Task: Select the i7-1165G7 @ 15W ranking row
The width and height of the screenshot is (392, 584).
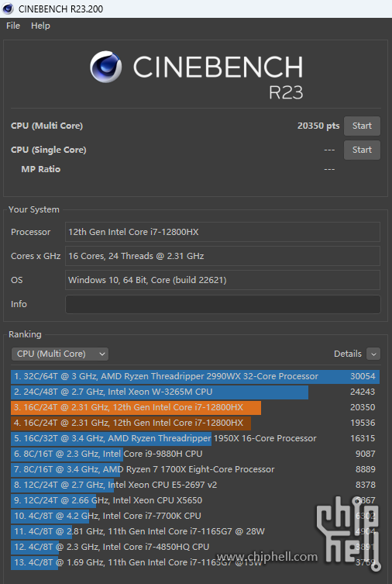Action: point(195,562)
